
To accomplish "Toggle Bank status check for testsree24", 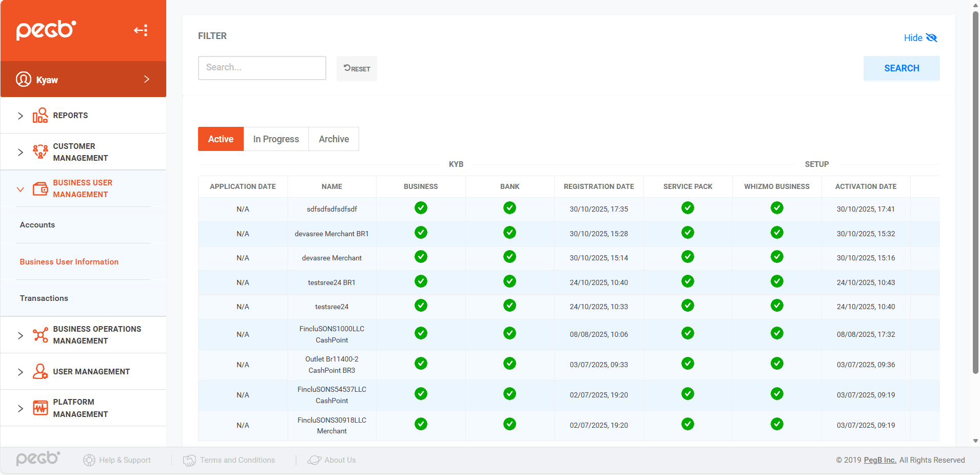I will pos(509,305).
